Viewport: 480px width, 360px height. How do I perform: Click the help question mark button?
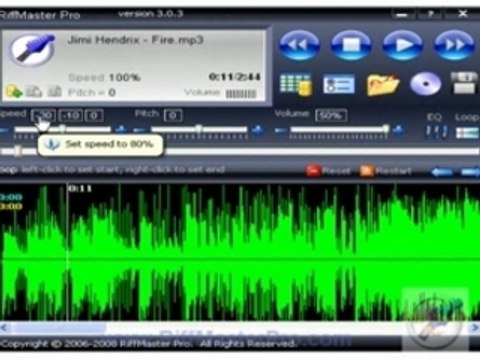[x=430, y=14]
